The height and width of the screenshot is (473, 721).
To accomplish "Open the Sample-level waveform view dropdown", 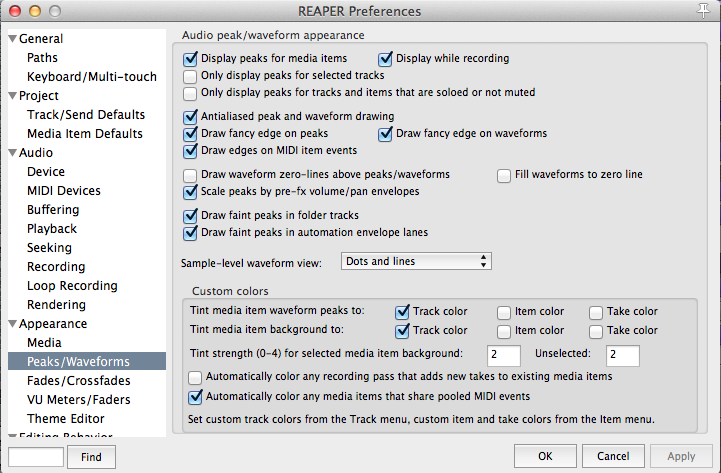I will tap(416, 261).
